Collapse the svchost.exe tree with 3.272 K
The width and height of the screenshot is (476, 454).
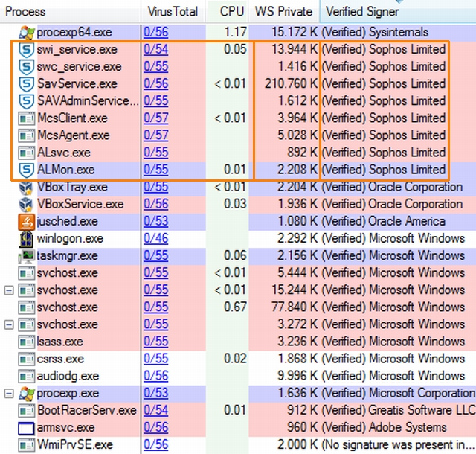click(9, 324)
